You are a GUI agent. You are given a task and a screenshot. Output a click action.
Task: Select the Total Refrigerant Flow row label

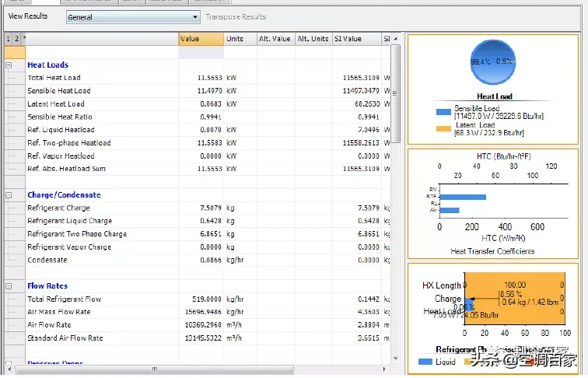coord(64,299)
